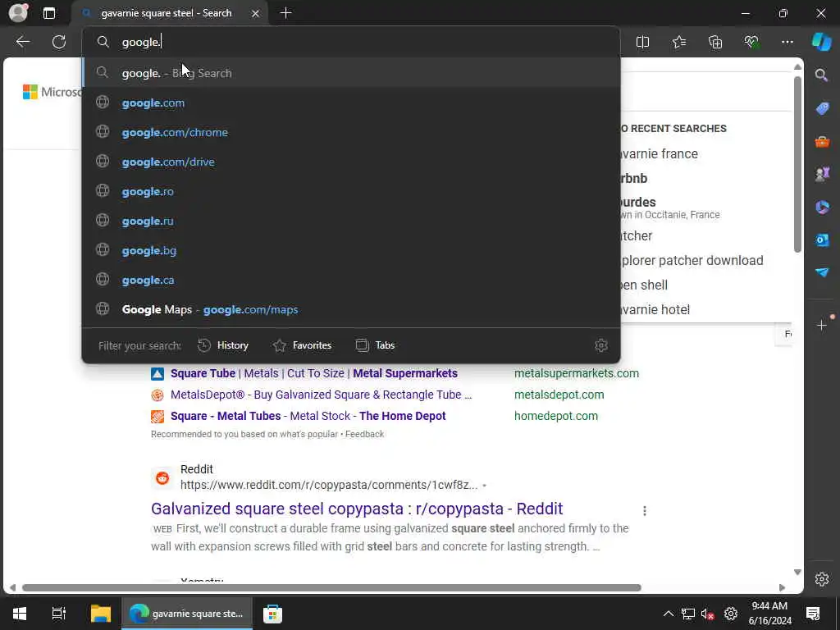The image size is (840, 630).
Task: Select Google Maps suggestion
Action: coord(351,309)
